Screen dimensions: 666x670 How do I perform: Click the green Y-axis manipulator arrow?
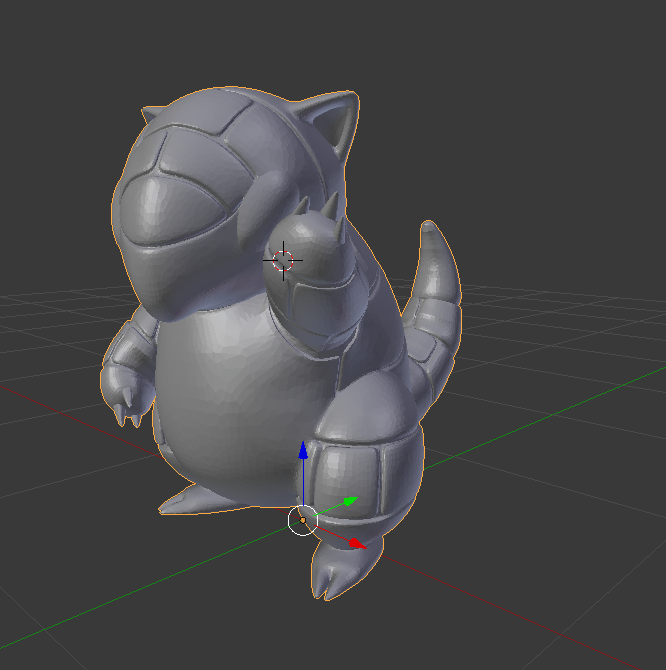pos(350,501)
